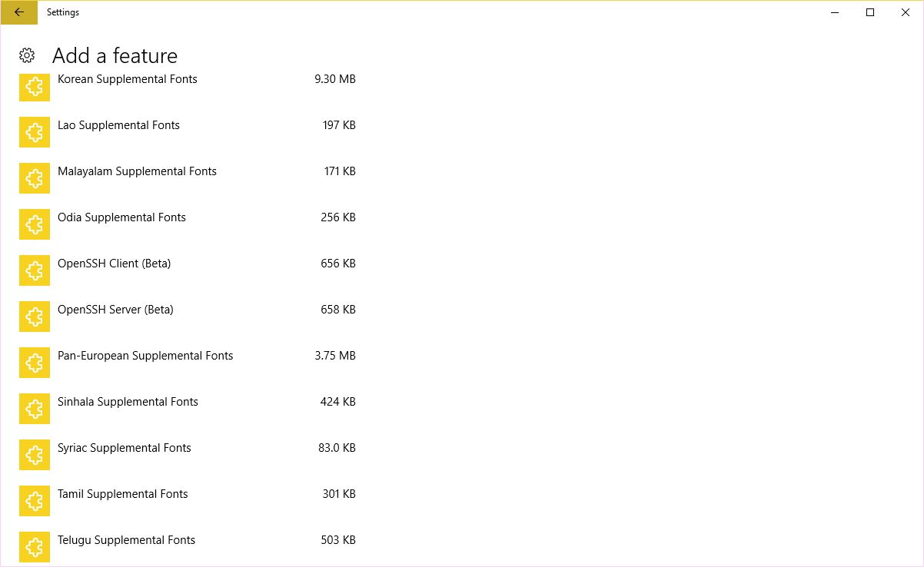Viewport: 924px width, 567px height.
Task: Click the Settings title in the title bar
Action: tap(62, 12)
